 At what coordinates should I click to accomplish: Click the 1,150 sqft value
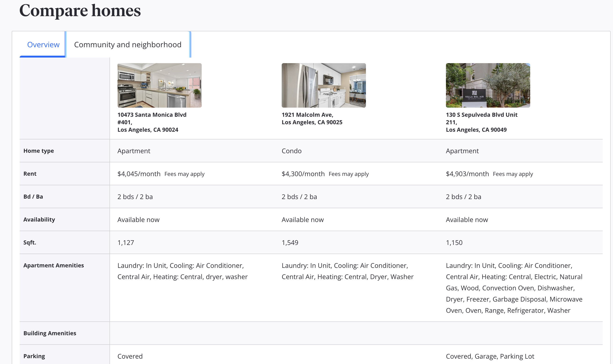(x=454, y=243)
